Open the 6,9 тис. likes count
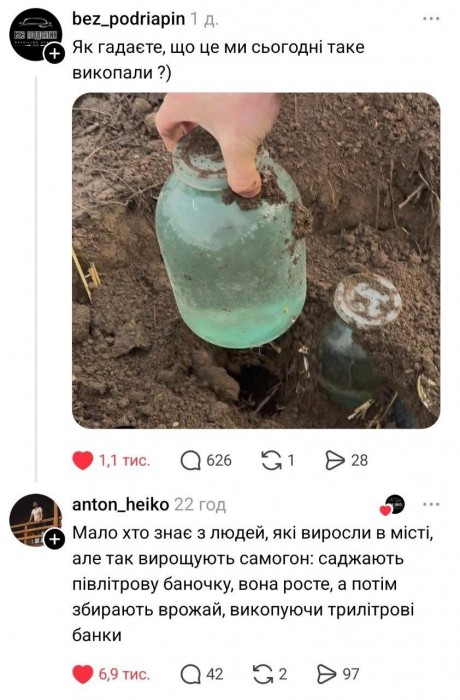 coord(124,674)
